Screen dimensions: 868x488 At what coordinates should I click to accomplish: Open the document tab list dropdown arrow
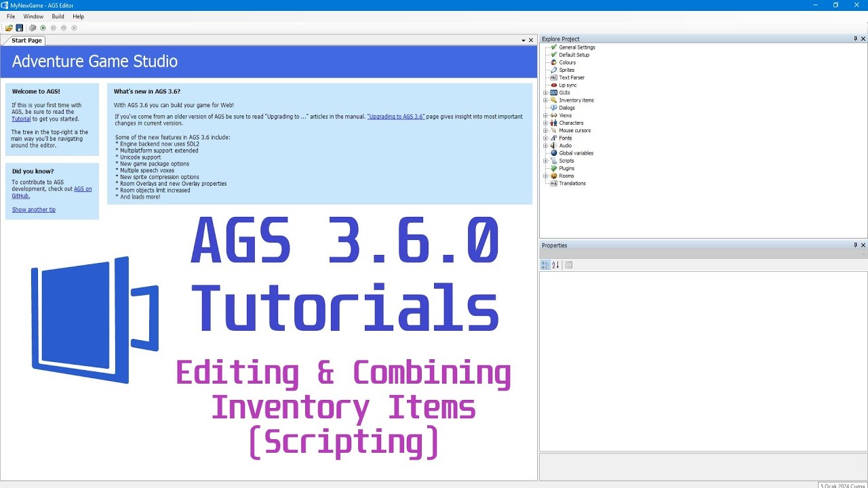coord(524,41)
